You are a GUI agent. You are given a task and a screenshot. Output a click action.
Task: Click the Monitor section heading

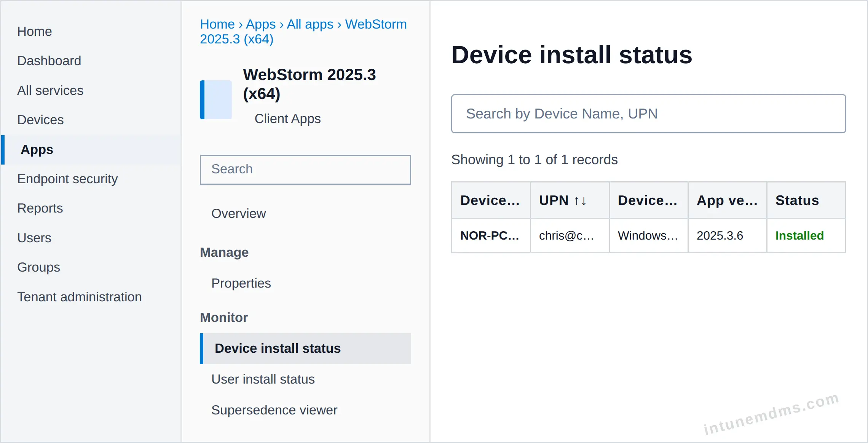pos(224,317)
